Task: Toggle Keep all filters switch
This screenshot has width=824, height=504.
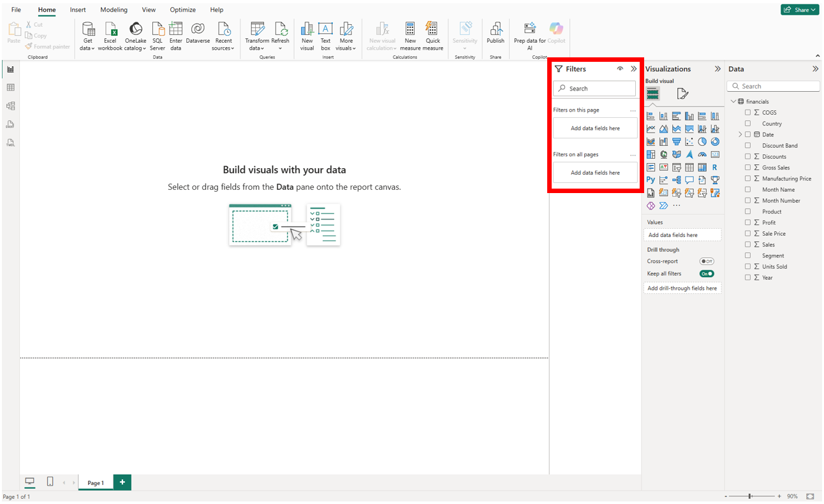Action: click(x=707, y=274)
